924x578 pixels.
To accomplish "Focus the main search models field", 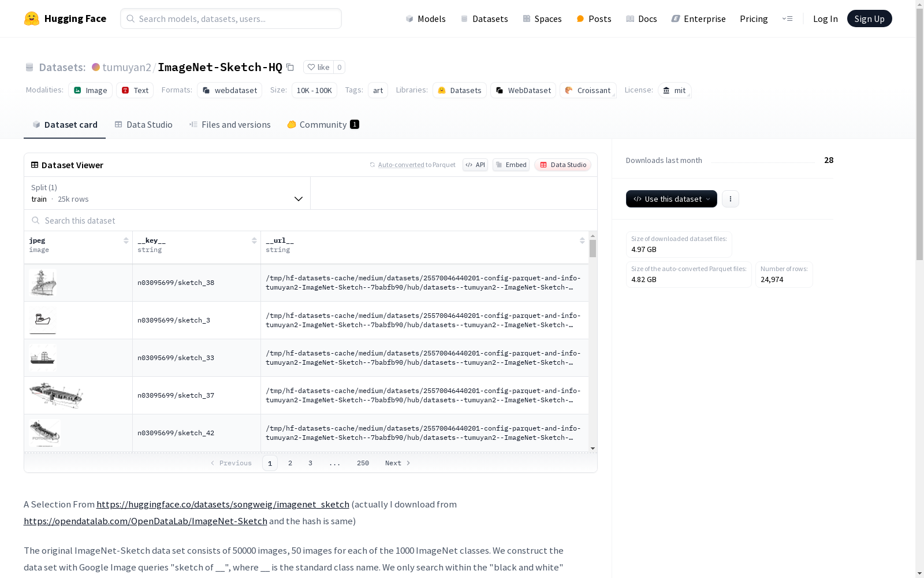I will [231, 18].
